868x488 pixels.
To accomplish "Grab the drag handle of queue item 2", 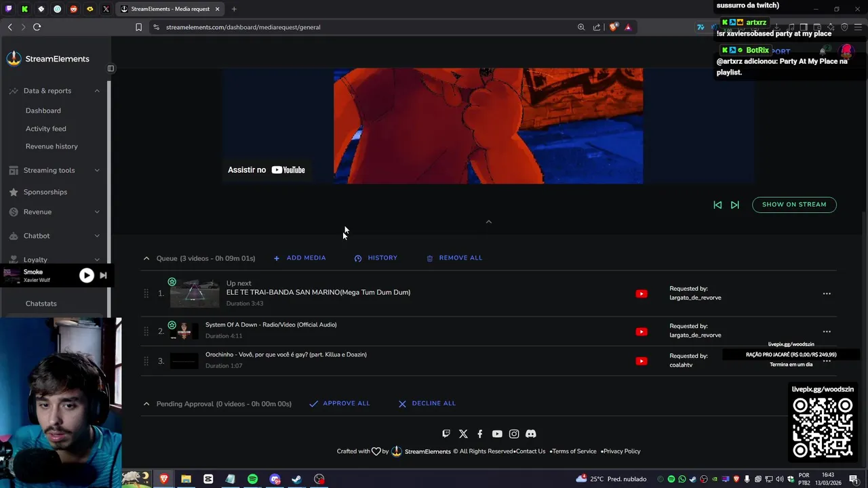I will (146, 331).
